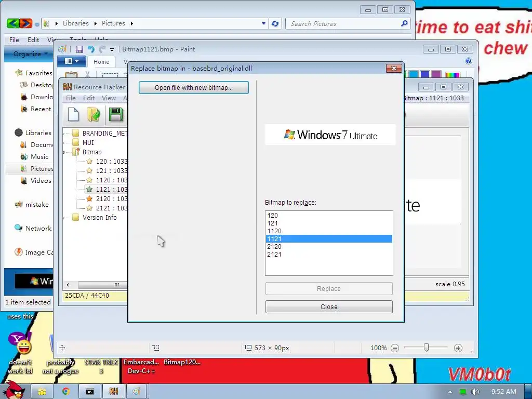The width and height of the screenshot is (532, 399).
Task: Click Angry Birds Start button on taskbar
Action: [15, 390]
